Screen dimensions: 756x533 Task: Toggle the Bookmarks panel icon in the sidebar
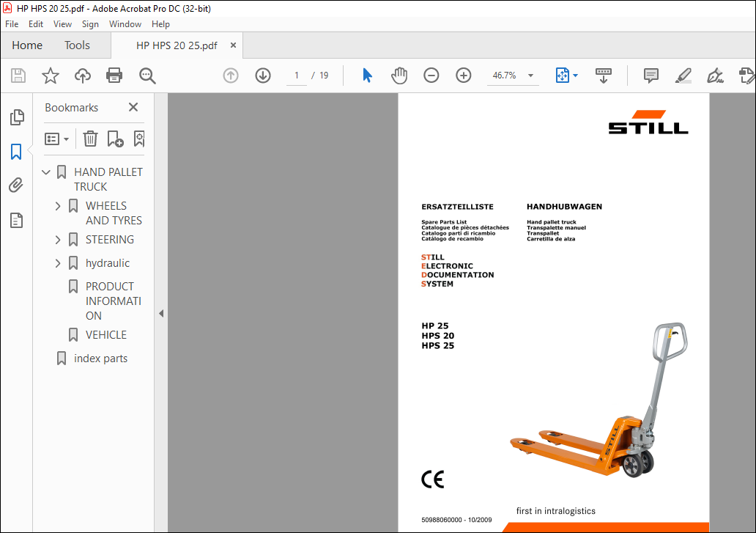click(x=16, y=152)
